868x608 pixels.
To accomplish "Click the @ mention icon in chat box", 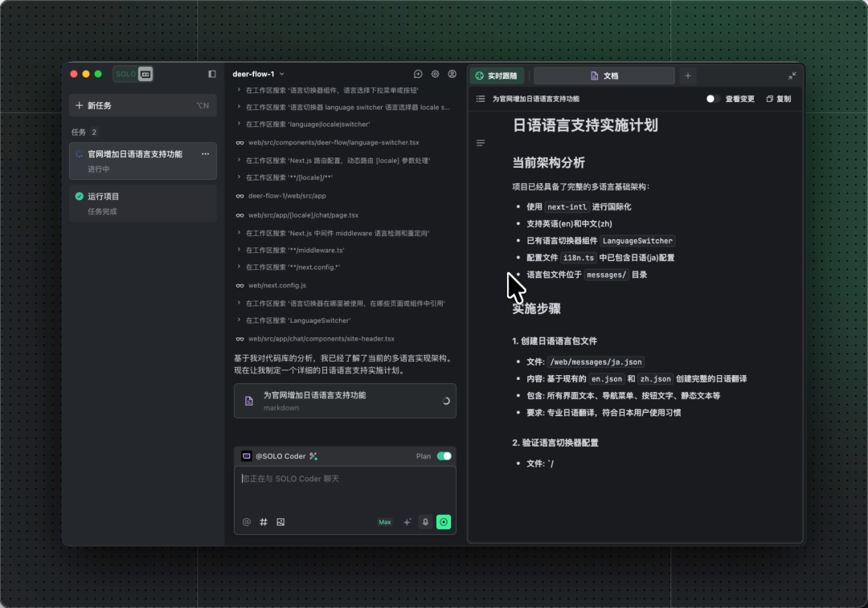I will (x=247, y=522).
